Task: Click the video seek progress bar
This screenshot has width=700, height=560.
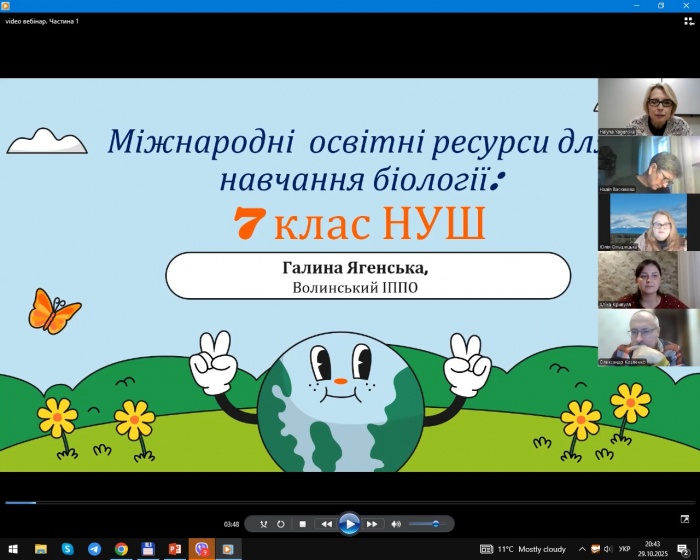Action: 350,503
